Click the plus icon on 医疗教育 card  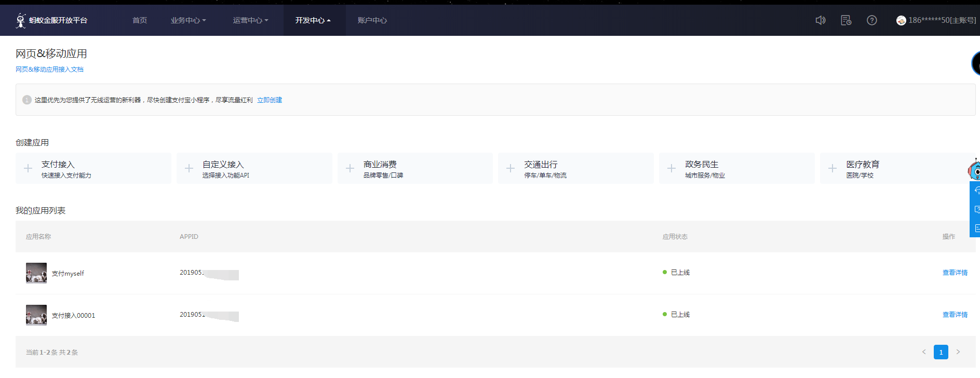[833, 168]
